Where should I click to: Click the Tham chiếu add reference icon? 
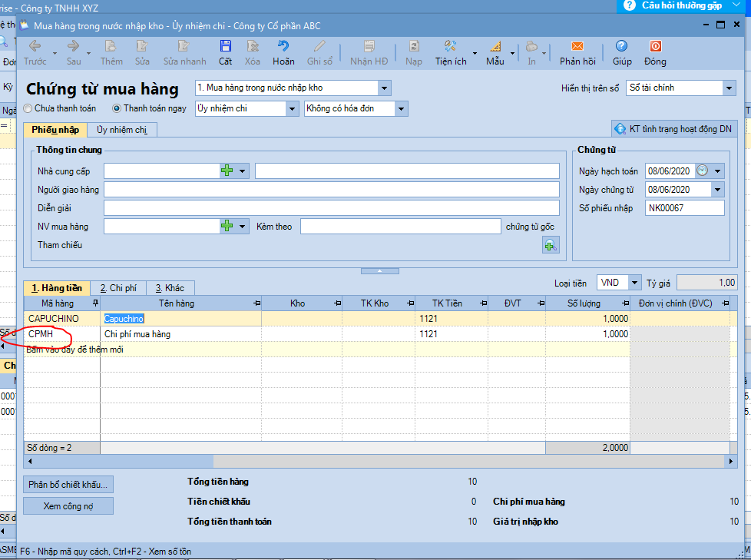551,245
